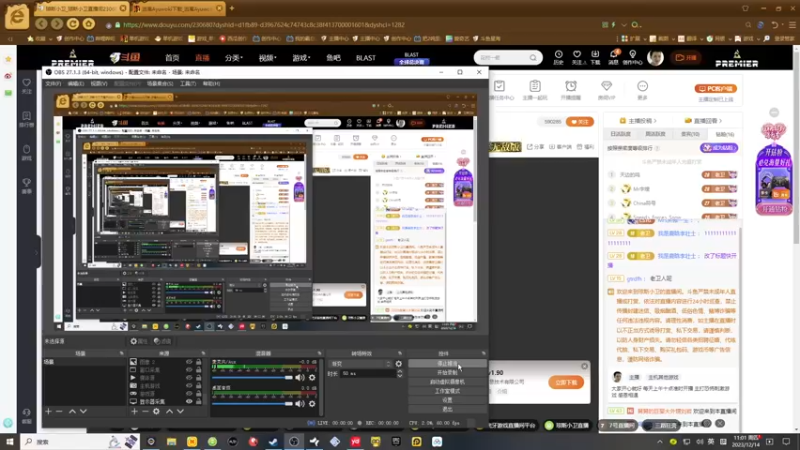Expand the 游戏 dropdown in the Douyu navigation
Viewport: 800px width, 450px height.
click(301, 58)
